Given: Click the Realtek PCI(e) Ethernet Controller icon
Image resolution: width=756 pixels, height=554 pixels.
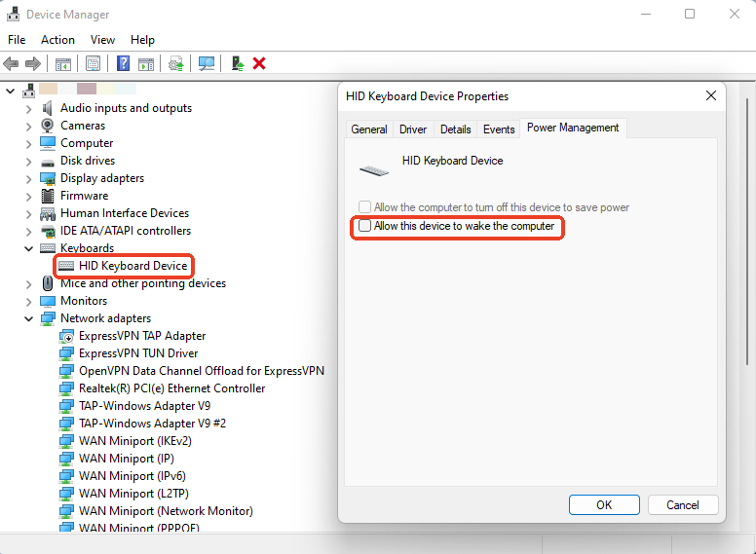Looking at the screenshot, I should pyautogui.click(x=66, y=388).
